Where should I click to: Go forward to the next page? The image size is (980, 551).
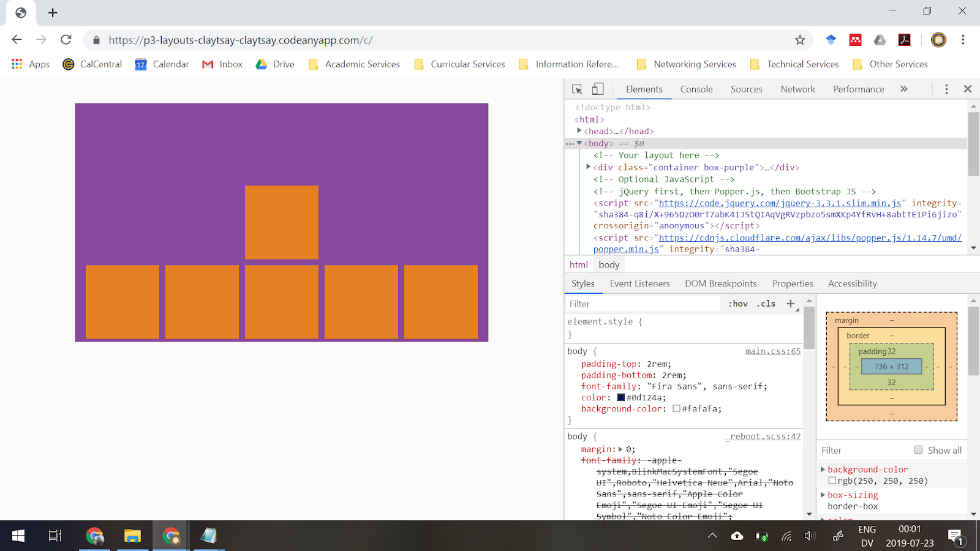[x=41, y=40]
